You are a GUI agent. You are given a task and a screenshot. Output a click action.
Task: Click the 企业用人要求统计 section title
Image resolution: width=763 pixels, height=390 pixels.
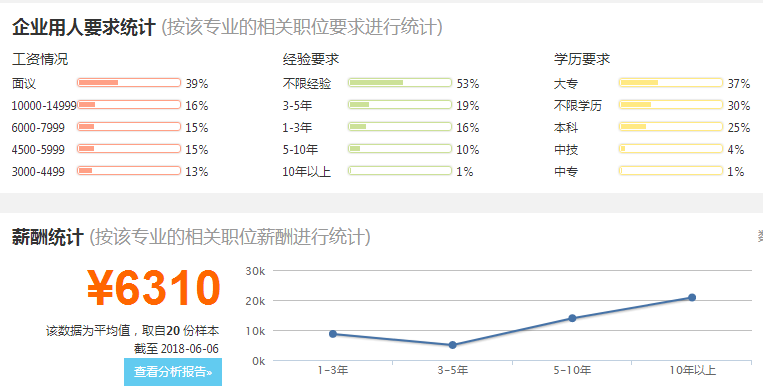point(84,27)
